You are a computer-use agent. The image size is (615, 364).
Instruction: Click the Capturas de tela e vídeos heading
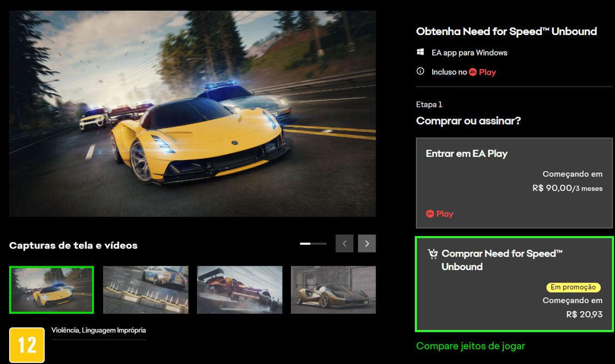[73, 245]
